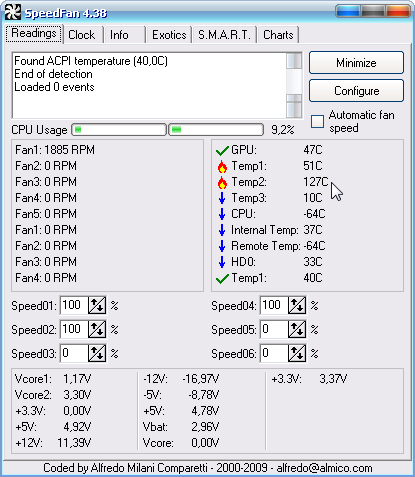Click the Speed06 spinner arrows

click(297, 353)
